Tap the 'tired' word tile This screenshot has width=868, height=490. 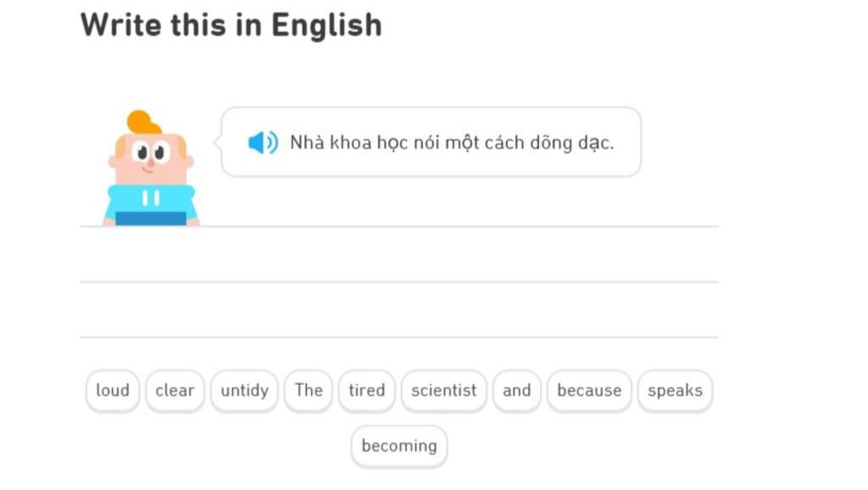pos(366,391)
